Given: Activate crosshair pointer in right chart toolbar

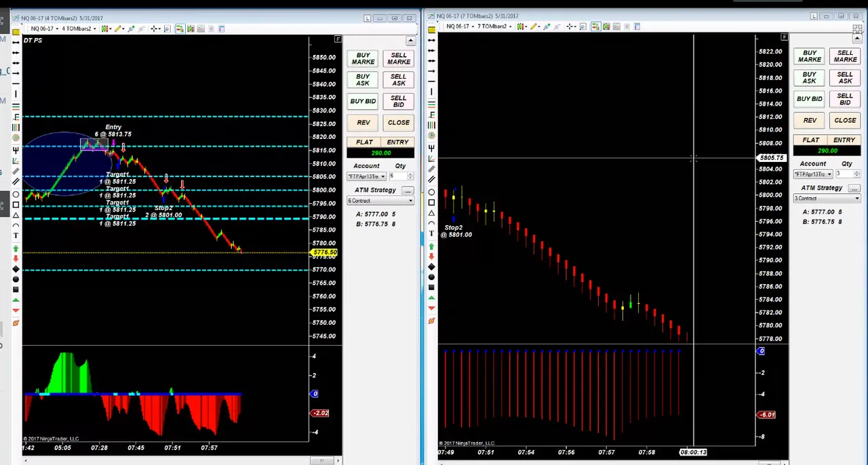Looking at the screenshot, I should point(570,26).
